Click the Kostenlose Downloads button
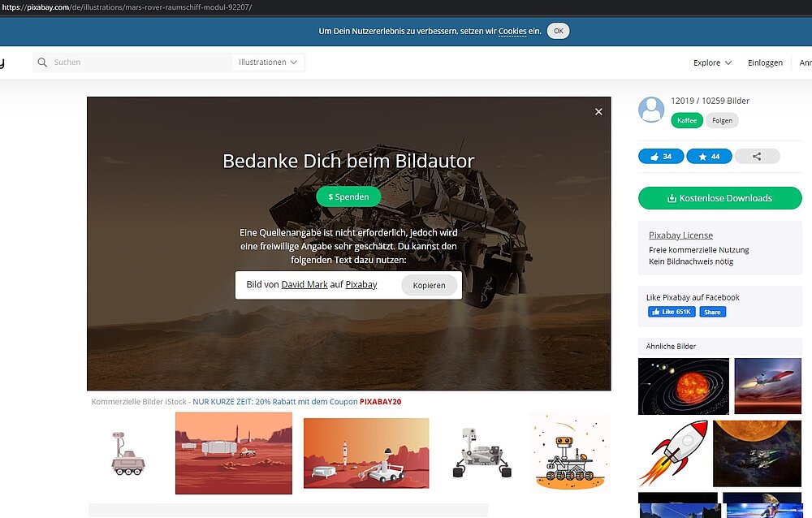The image size is (812, 518). pos(719,198)
